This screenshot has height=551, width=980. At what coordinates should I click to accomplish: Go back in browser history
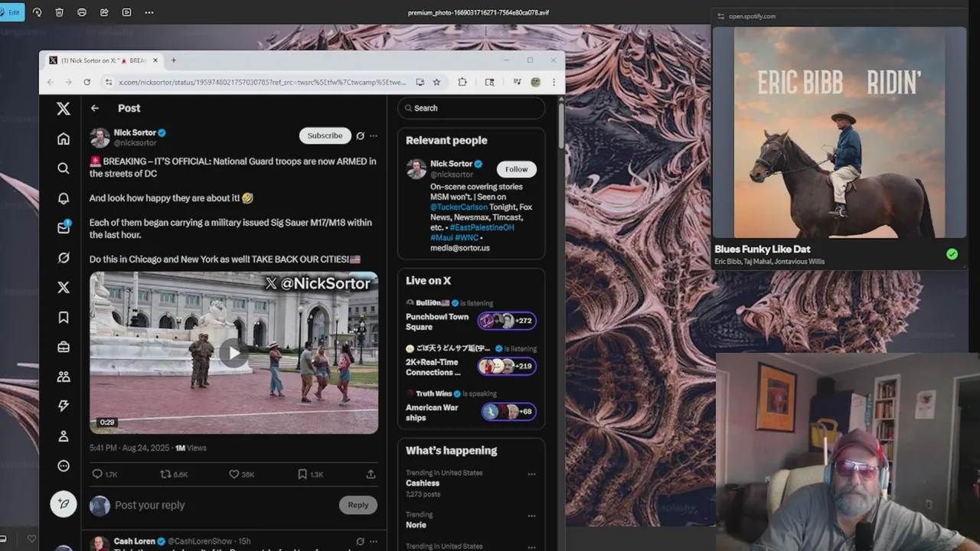[51, 82]
